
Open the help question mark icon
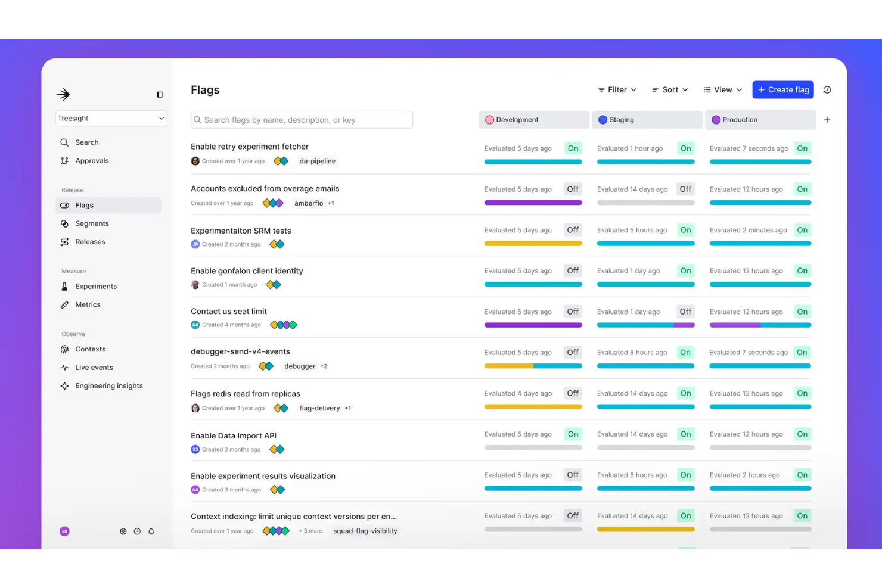pyautogui.click(x=137, y=531)
